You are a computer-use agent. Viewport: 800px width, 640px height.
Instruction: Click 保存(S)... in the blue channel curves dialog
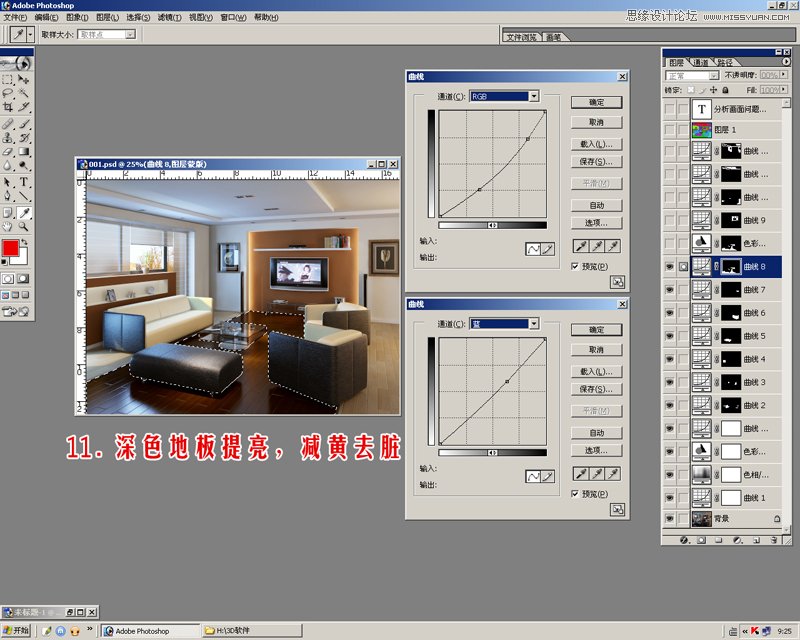(596, 389)
